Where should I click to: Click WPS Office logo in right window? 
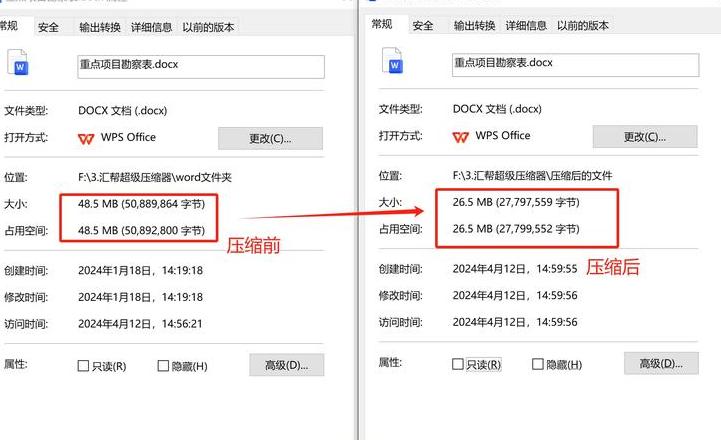click(x=461, y=137)
